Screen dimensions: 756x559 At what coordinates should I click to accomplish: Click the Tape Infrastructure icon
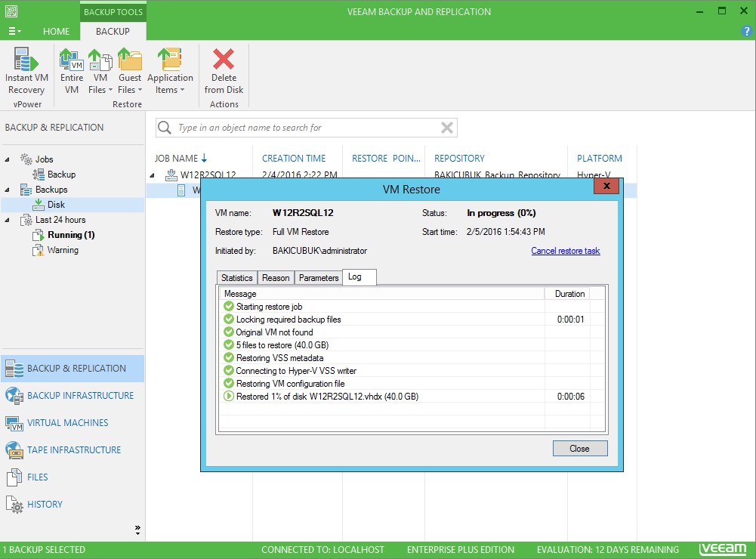[x=14, y=450]
